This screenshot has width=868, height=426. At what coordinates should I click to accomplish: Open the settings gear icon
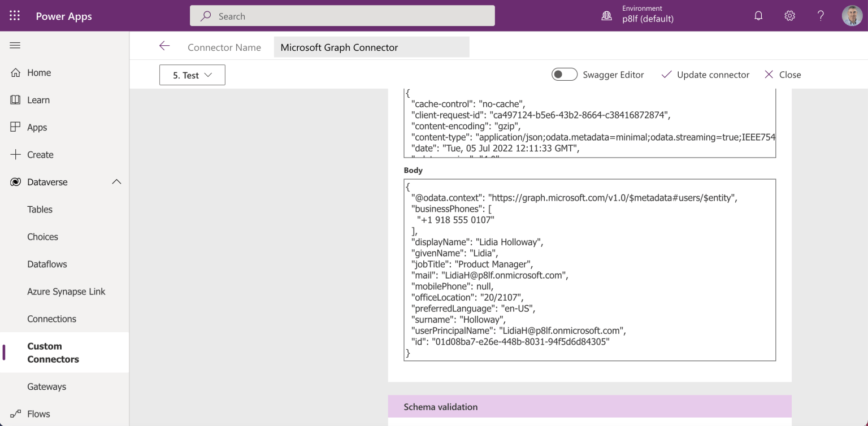789,16
